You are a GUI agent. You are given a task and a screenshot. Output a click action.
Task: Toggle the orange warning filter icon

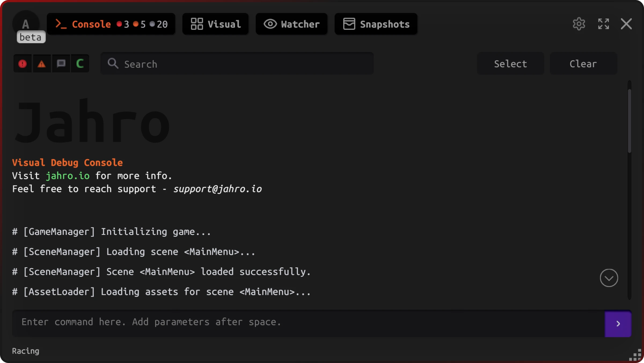[x=42, y=64]
